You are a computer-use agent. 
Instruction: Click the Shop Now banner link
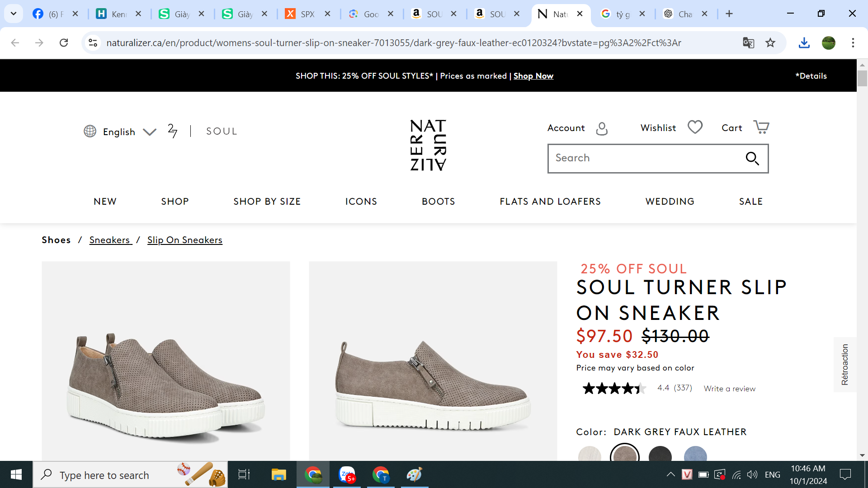coord(533,76)
